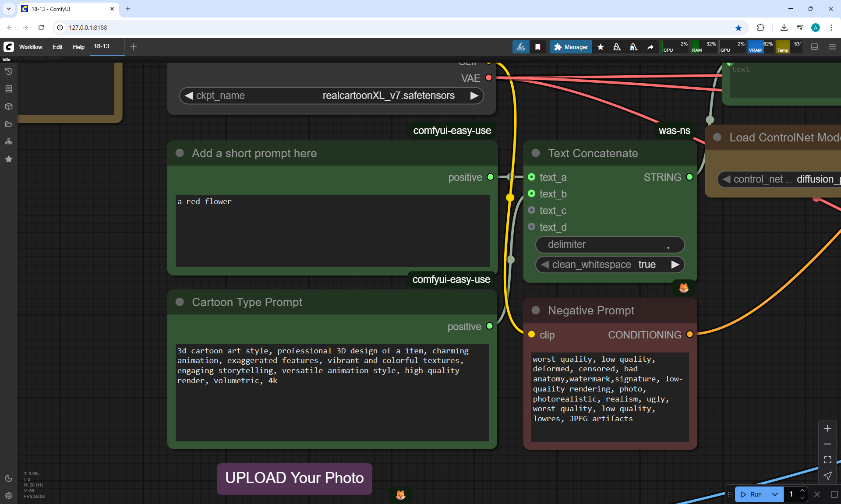Click the zoom in plus control
This screenshot has width=841, height=504.
pos(827,428)
